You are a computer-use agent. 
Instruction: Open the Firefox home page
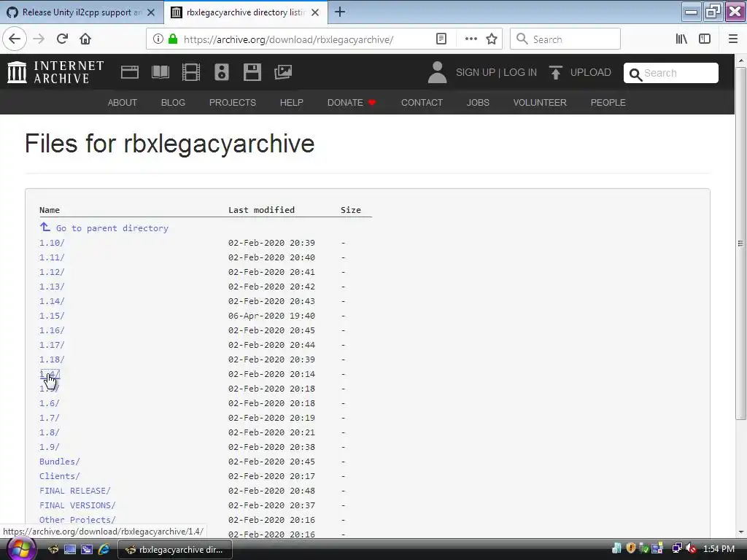(x=85, y=39)
